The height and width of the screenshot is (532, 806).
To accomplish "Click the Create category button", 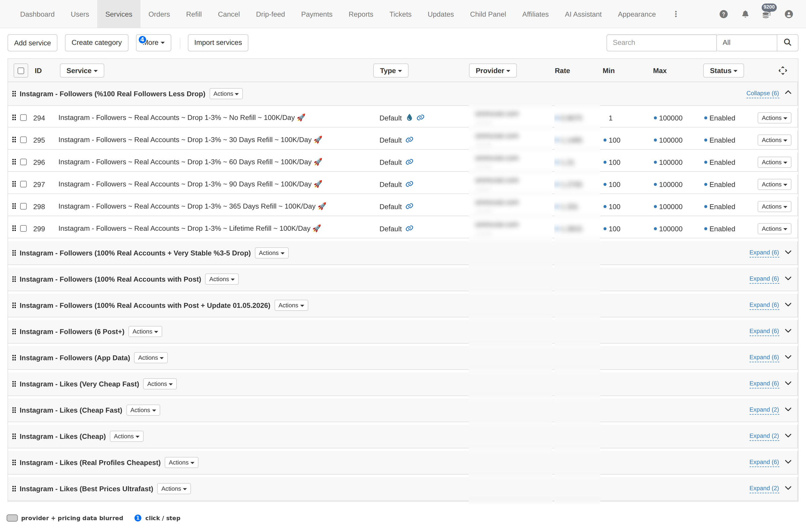I will point(97,42).
